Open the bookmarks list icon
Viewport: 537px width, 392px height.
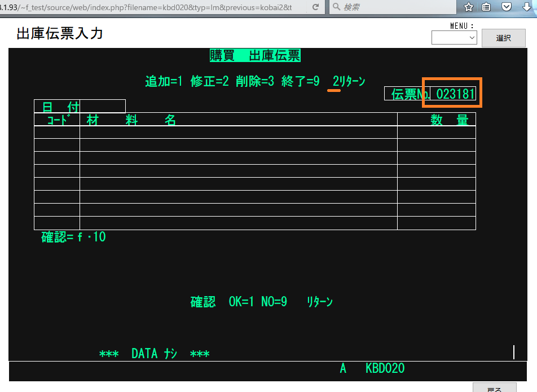tap(487, 7)
